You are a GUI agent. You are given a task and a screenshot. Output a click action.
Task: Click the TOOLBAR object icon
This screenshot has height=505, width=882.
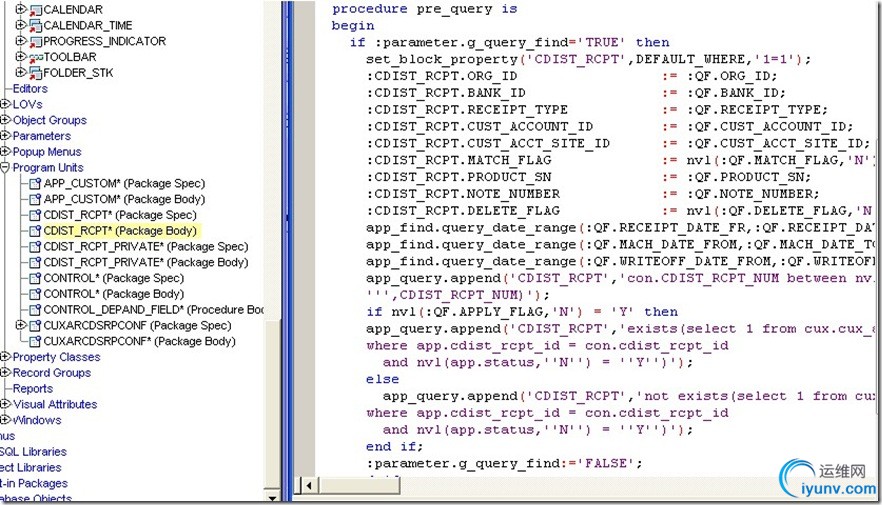[x=35, y=57]
